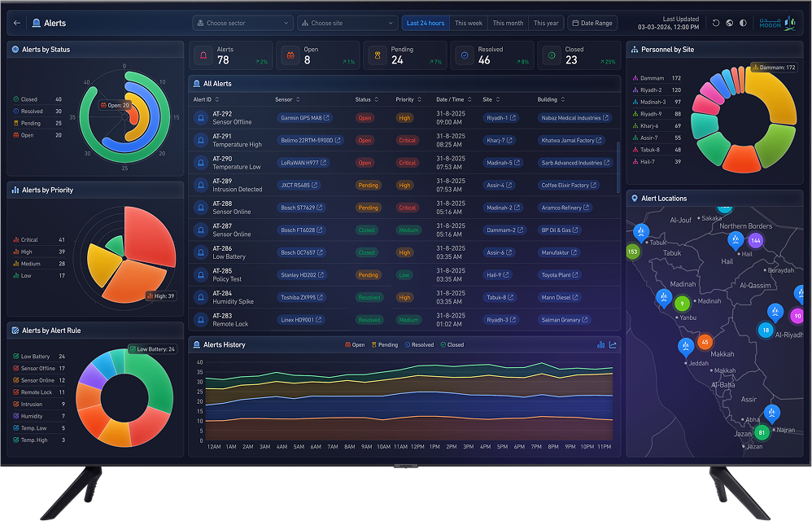
Task: Sort table by Alert ID column
Action: click(206, 99)
